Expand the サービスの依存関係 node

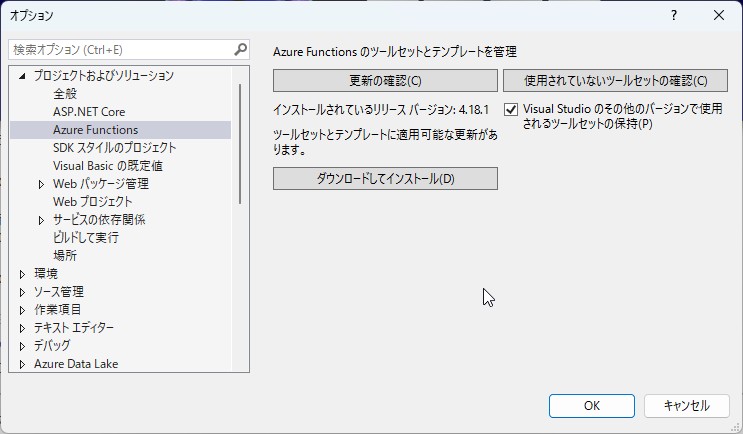[41, 220]
